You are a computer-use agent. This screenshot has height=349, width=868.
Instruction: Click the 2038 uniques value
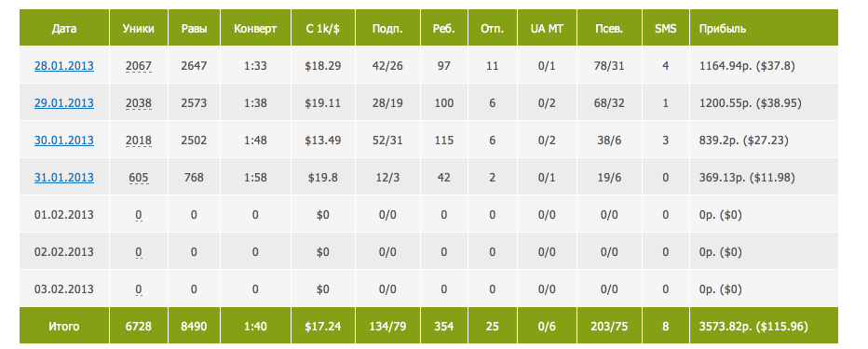pyautogui.click(x=139, y=103)
